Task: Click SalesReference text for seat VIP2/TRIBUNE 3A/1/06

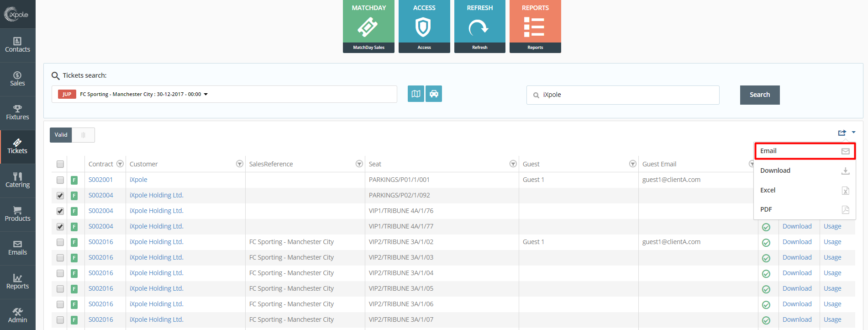Action: pos(291,304)
